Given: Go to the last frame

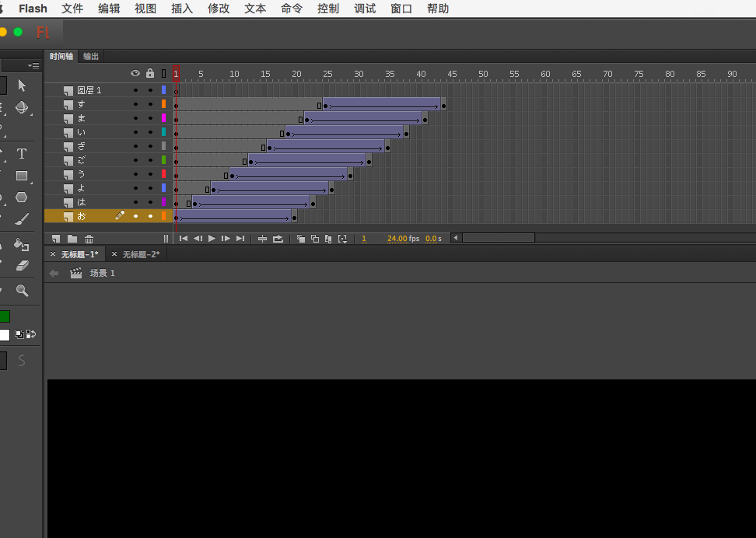Looking at the screenshot, I should click(240, 239).
